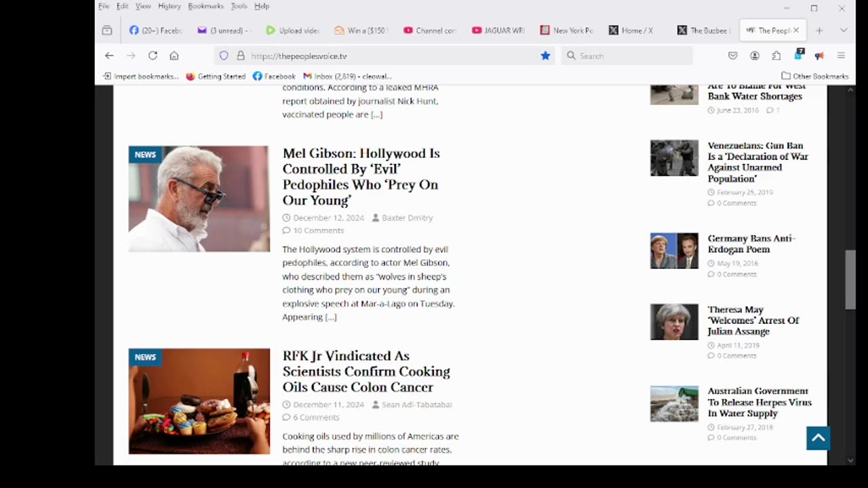Click the bookmark star in address bar
This screenshot has width=868, height=488.
click(545, 56)
